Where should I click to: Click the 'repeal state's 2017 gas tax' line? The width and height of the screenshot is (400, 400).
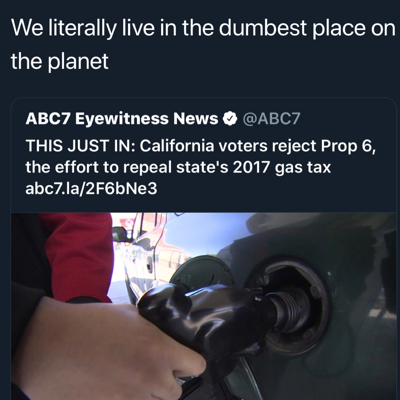[x=227, y=168]
